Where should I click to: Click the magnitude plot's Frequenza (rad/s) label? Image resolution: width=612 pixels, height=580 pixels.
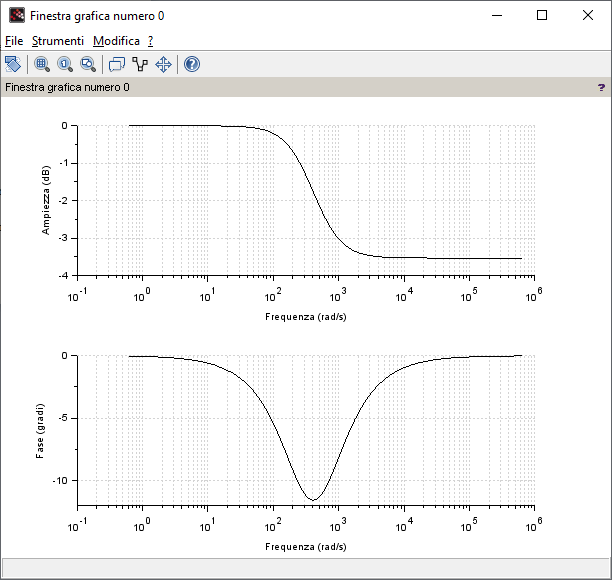pos(306,317)
